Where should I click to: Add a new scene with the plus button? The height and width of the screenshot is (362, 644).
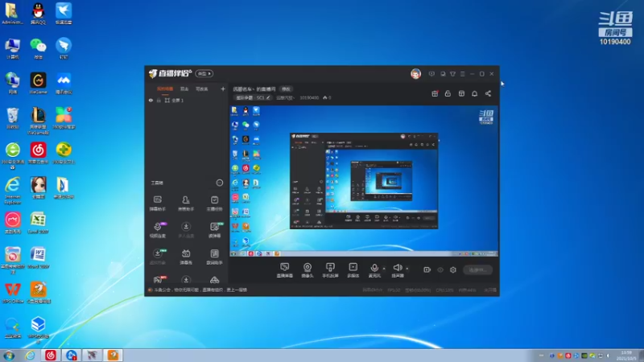pos(223,88)
